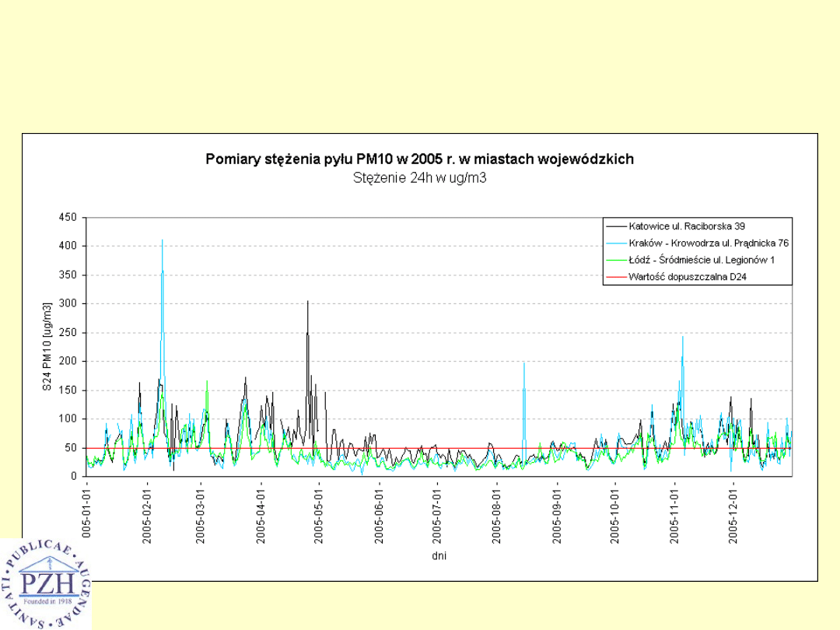Image resolution: width=840 pixels, height=630 pixels.
Task: Click the green Łódź legend line marker
Action: [x=616, y=260]
